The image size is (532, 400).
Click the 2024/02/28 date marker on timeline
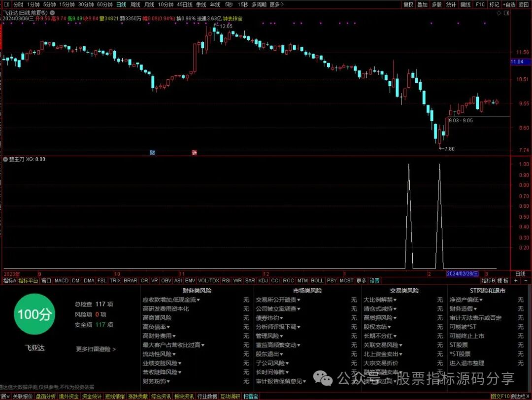pos(463,273)
